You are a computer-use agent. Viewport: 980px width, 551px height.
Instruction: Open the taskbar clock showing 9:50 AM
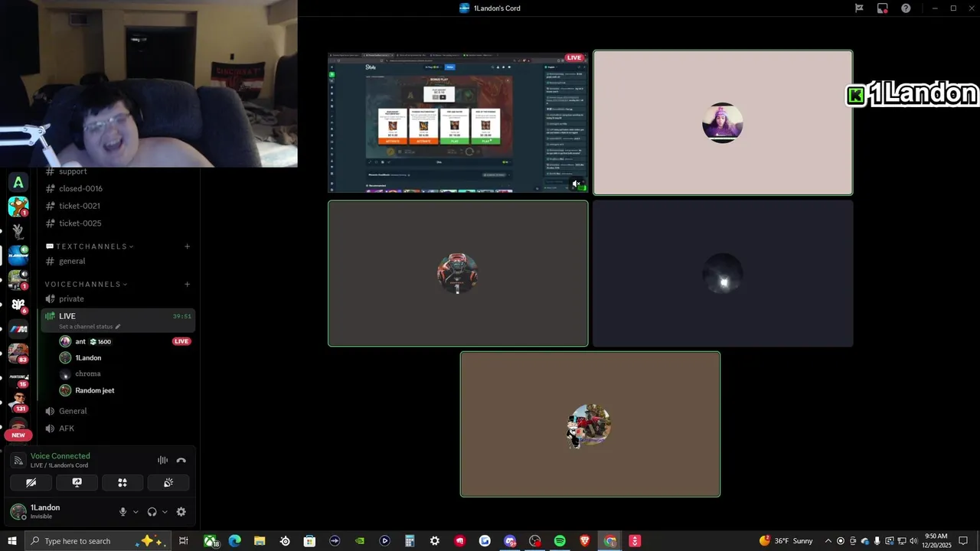tap(936, 541)
